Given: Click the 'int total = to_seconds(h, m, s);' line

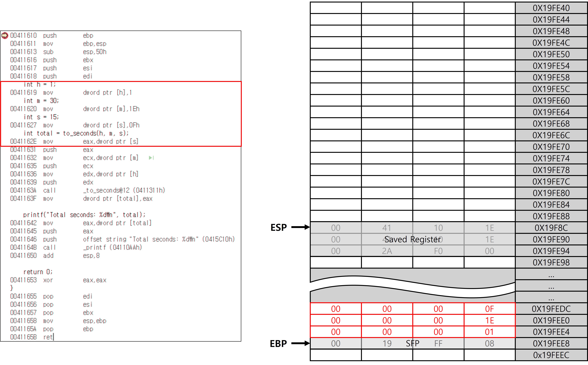Looking at the screenshot, I should (76, 133).
